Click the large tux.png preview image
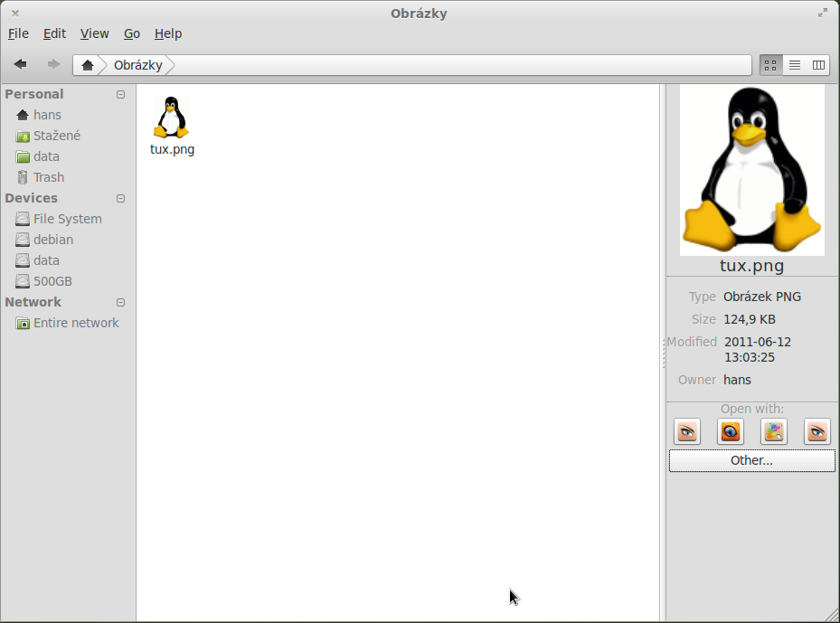The image size is (840, 623). (x=752, y=170)
